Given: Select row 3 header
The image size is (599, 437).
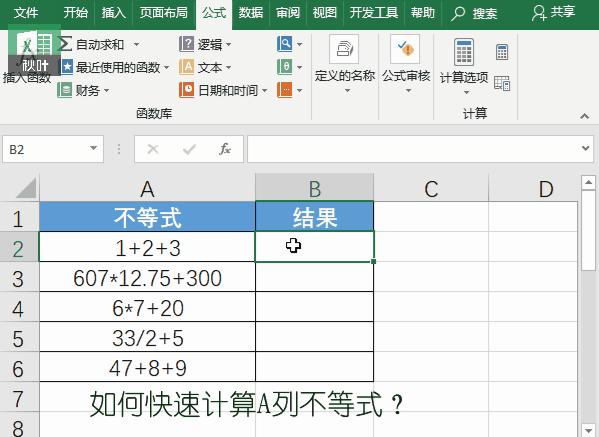Looking at the screenshot, I should click(18, 278).
